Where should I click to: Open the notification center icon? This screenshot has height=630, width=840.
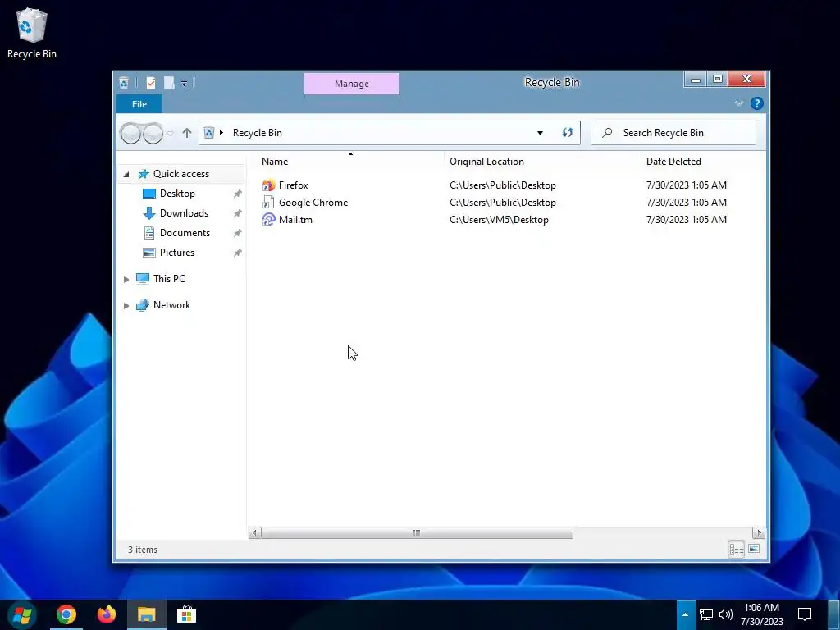(x=805, y=615)
